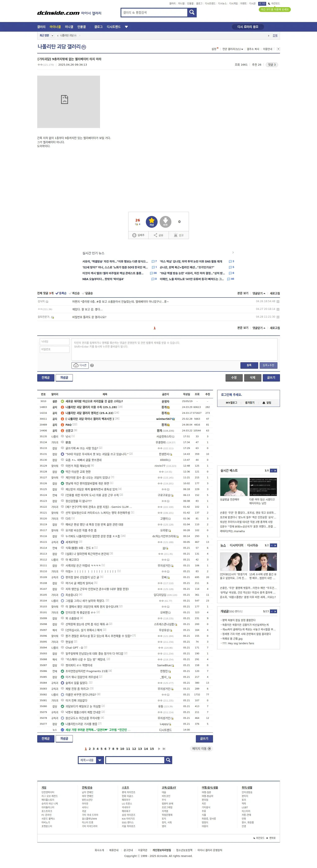This screenshot has width=317, height=868.
Task: Delete the comment by 김낙지
Action: [278, 301]
